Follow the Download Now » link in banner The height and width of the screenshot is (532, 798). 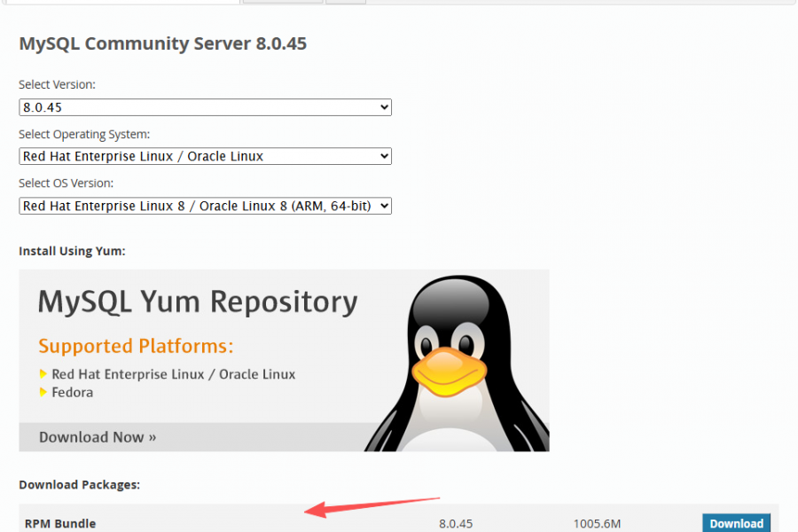(x=98, y=437)
